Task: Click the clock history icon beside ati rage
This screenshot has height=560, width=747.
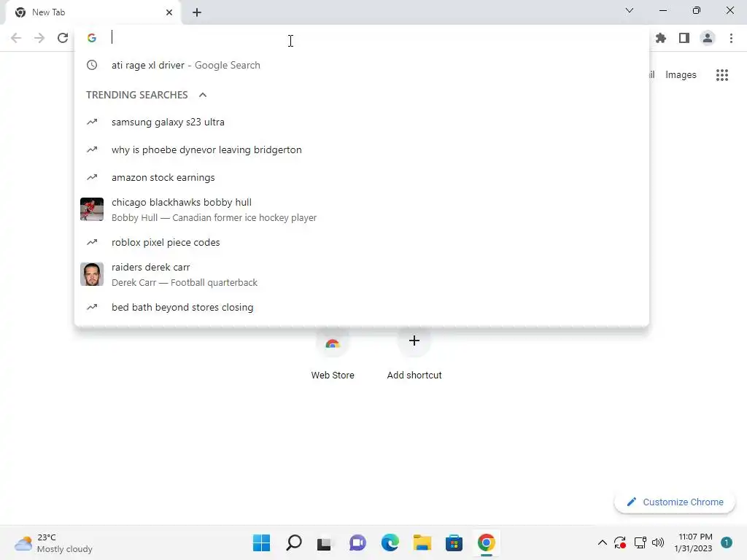Action: coord(92,65)
